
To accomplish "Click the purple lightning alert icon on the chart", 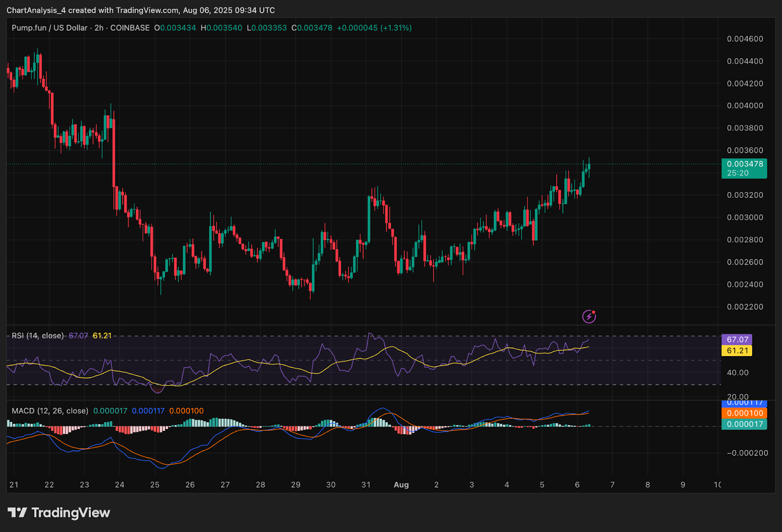I will click(x=588, y=317).
